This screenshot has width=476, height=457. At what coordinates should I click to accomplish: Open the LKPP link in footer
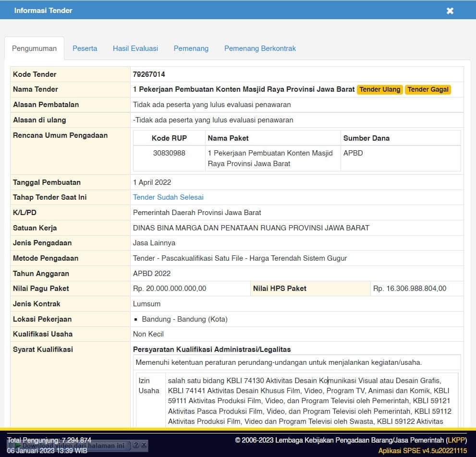tap(457, 440)
